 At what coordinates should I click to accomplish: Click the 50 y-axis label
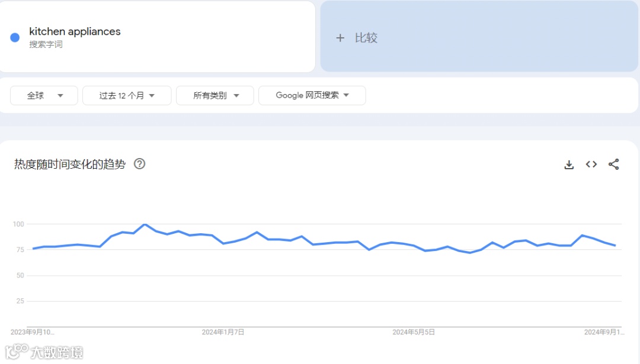point(20,276)
